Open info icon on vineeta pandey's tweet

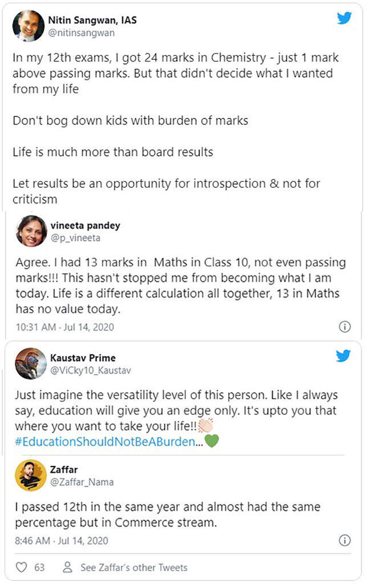pos(344,327)
